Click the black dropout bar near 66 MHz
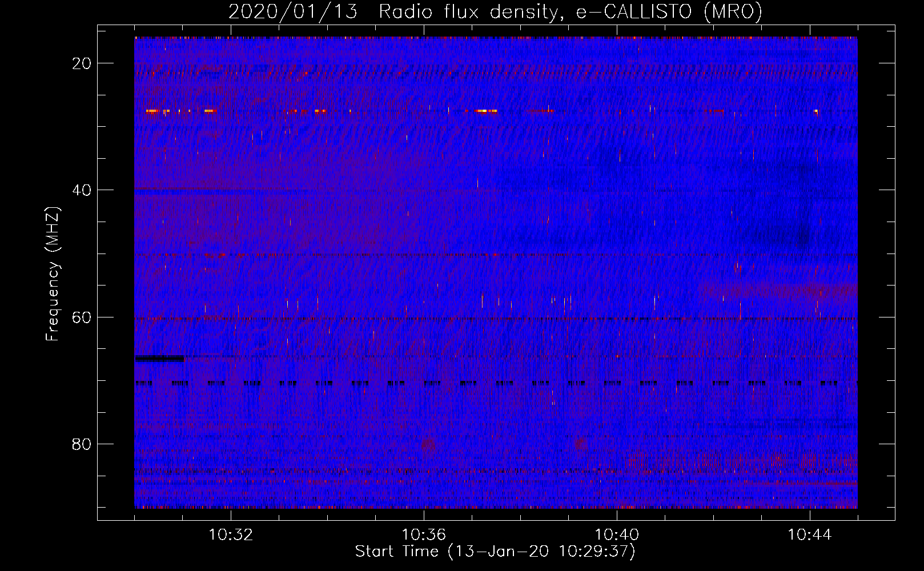Screen dimensions: 924x571 coord(159,359)
